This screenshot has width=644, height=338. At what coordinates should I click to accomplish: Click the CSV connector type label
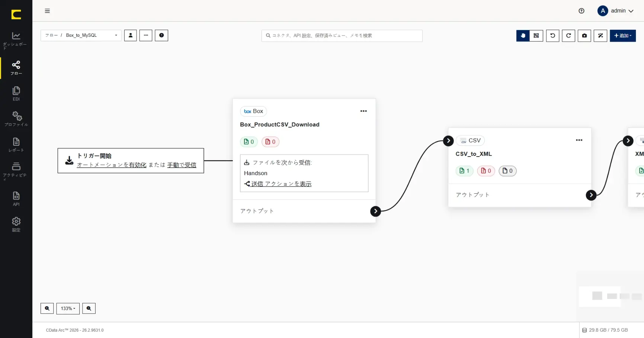click(x=470, y=141)
